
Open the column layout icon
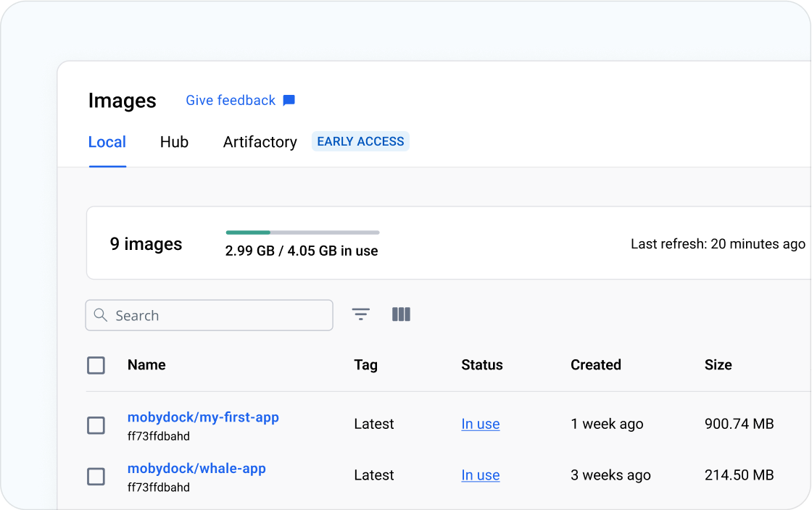[401, 314]
